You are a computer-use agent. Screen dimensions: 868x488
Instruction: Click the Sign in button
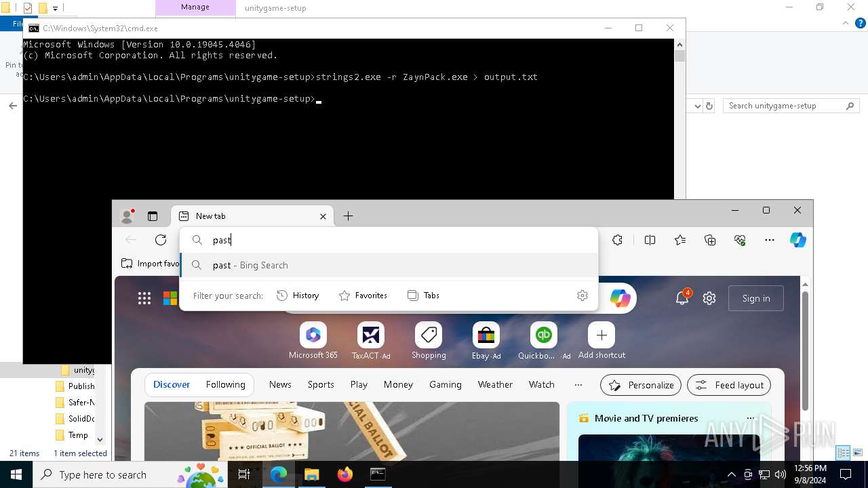tap(756, 298)
